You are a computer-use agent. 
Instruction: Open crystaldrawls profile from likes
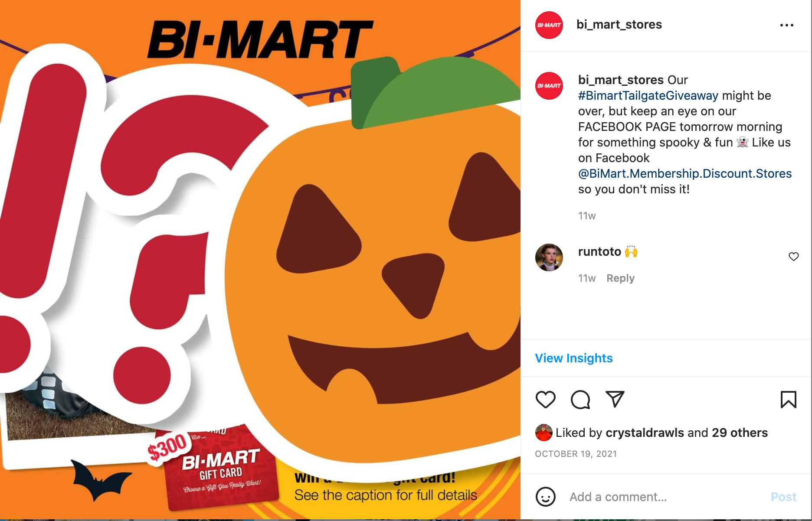(x=645, y=433)
